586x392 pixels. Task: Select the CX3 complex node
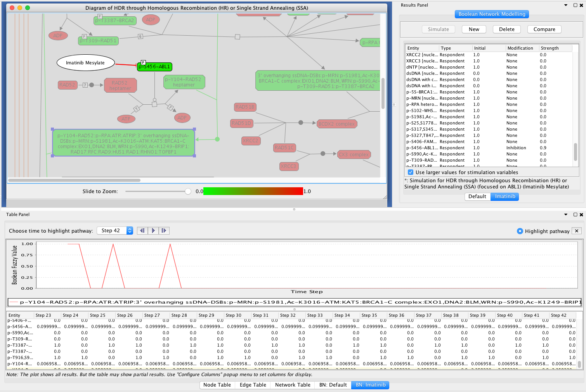[x=354, y=155]
